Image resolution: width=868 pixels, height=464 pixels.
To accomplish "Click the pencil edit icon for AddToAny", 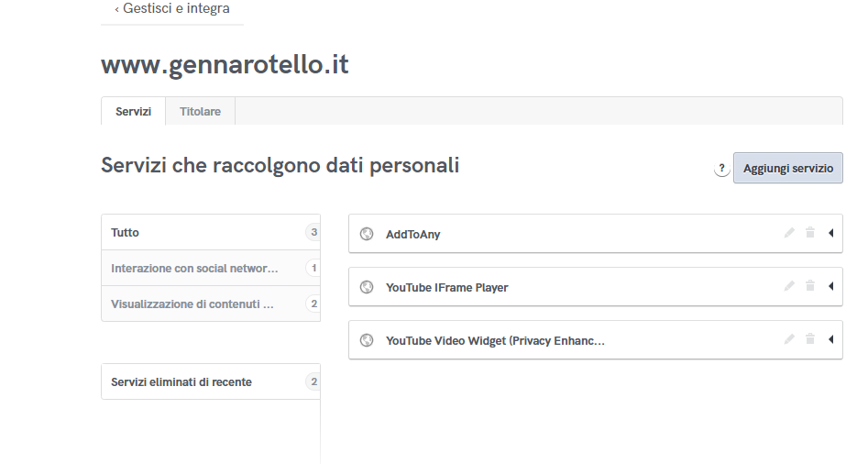I will tap(789, 233).
